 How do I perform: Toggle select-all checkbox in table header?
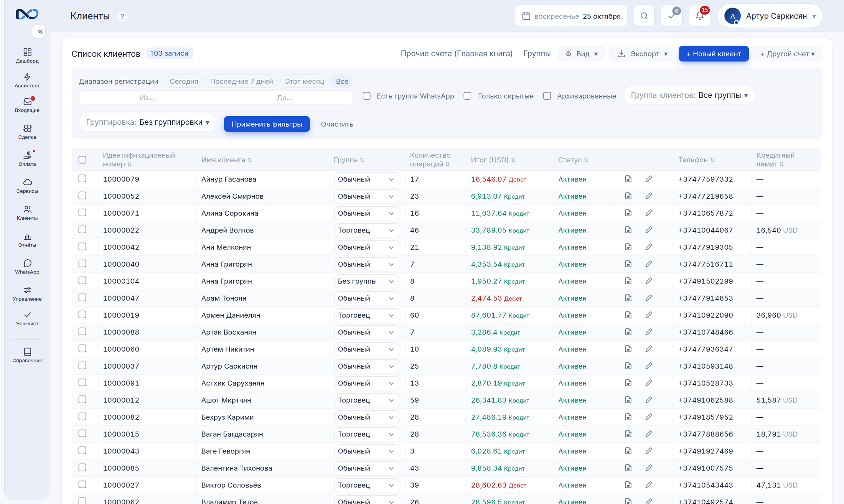(82, 160)
